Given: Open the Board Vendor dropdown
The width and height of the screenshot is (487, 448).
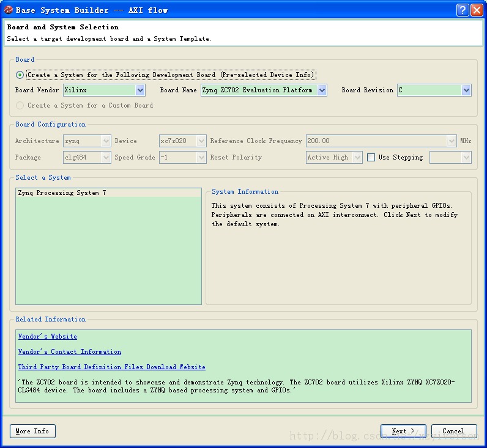Looking at the screenshot, I should pos(104,90).
